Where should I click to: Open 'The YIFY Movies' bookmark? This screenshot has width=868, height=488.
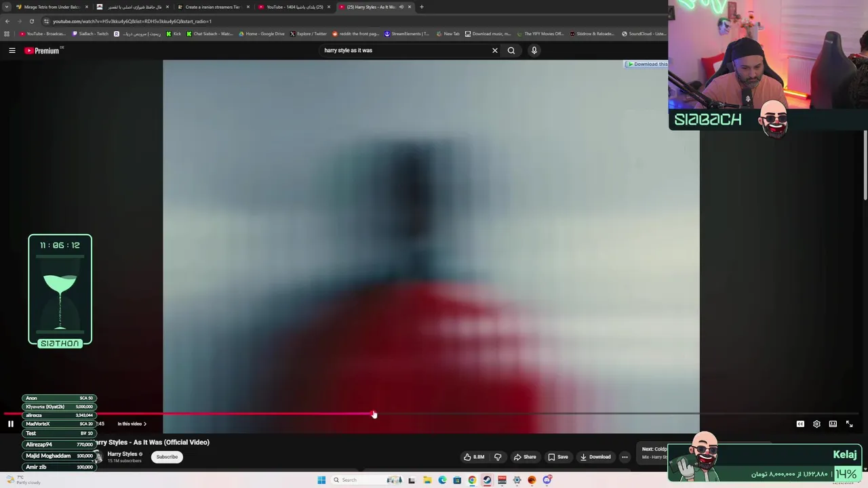(x=540, y=34)
